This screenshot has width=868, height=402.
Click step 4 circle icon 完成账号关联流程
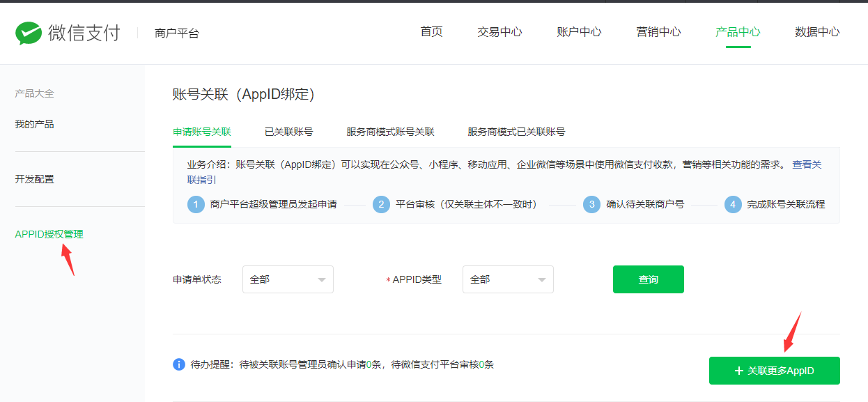[x=732, y=204]
